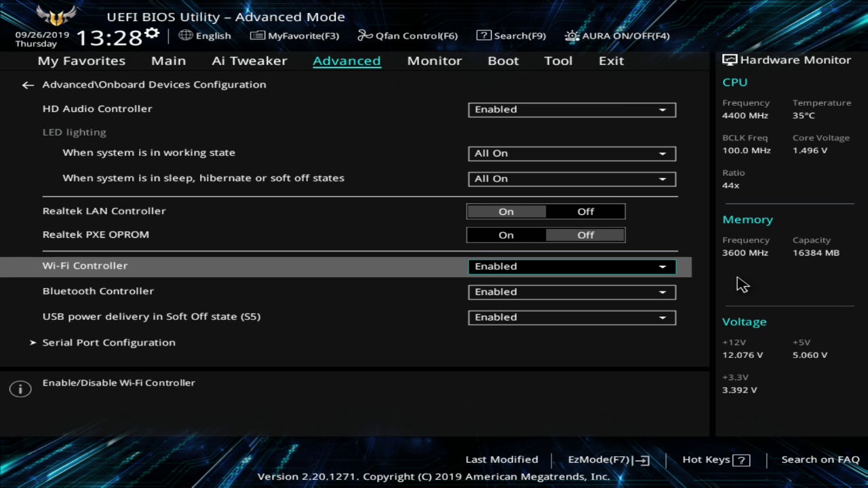
Task: Click the Search(F9) label
Action: pyautogui.click(x=519, y=36)
